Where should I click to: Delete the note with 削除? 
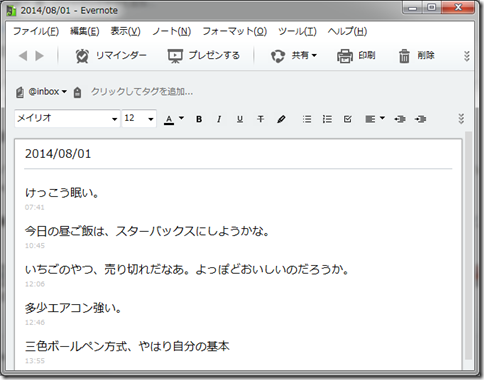(x=416, y=56)
